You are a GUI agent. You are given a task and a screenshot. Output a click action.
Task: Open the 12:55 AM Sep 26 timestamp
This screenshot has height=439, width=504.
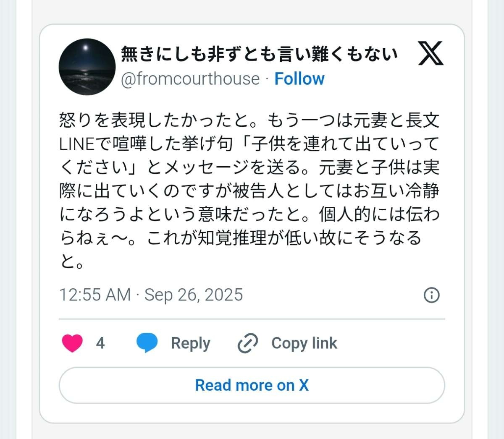pyautogui.click(x=151, y=295)
